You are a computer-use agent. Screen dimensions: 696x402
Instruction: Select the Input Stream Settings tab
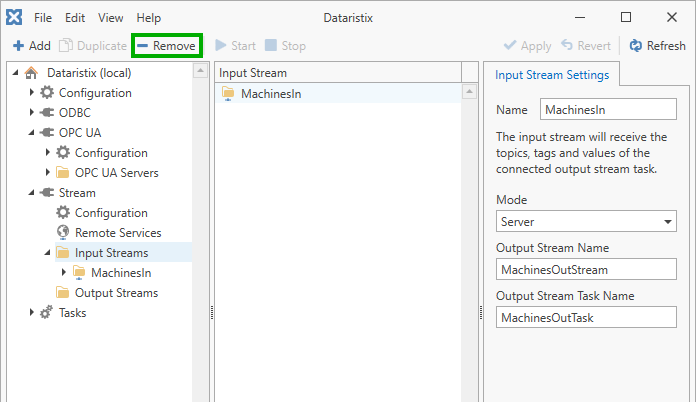[552, 75]
